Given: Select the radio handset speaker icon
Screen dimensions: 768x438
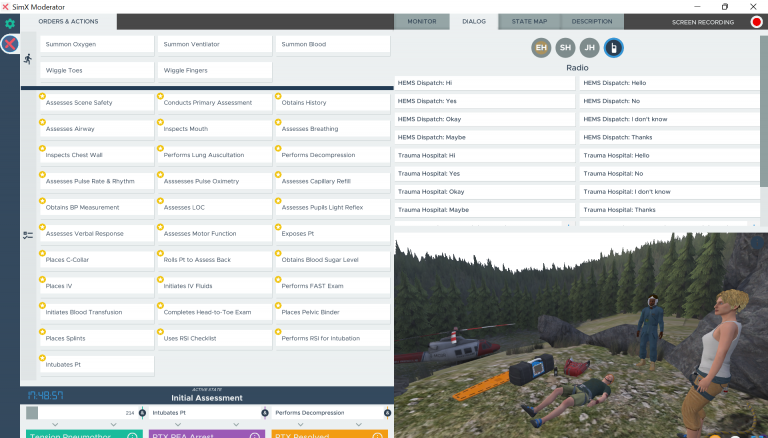Looking at the screenshot, I should tap(615, 47).
